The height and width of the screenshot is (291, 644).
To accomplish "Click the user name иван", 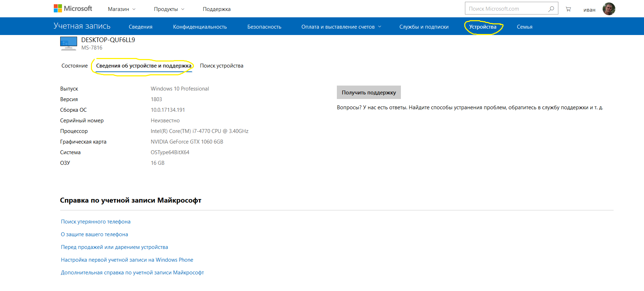I will click(590, 10).
